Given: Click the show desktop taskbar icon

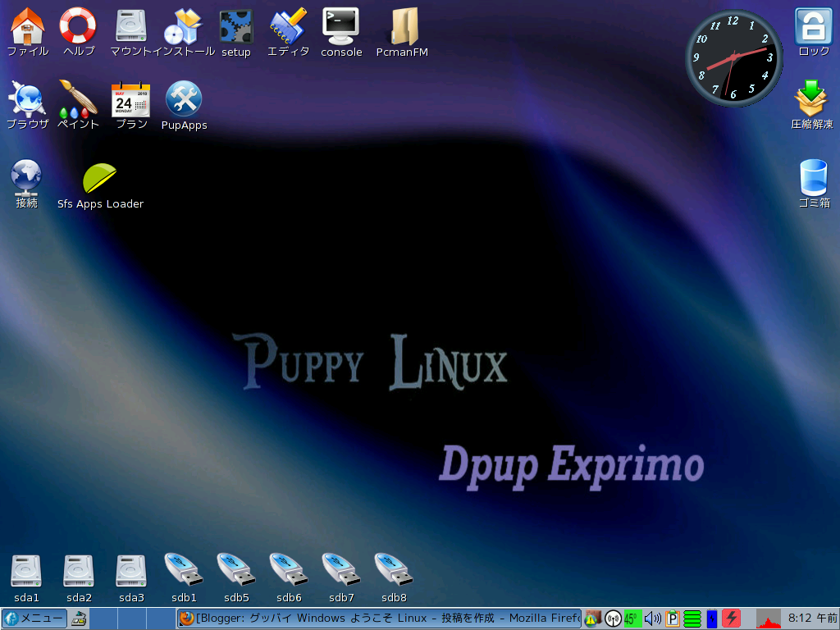Looking at the screenshot, I should click(80, 619).
